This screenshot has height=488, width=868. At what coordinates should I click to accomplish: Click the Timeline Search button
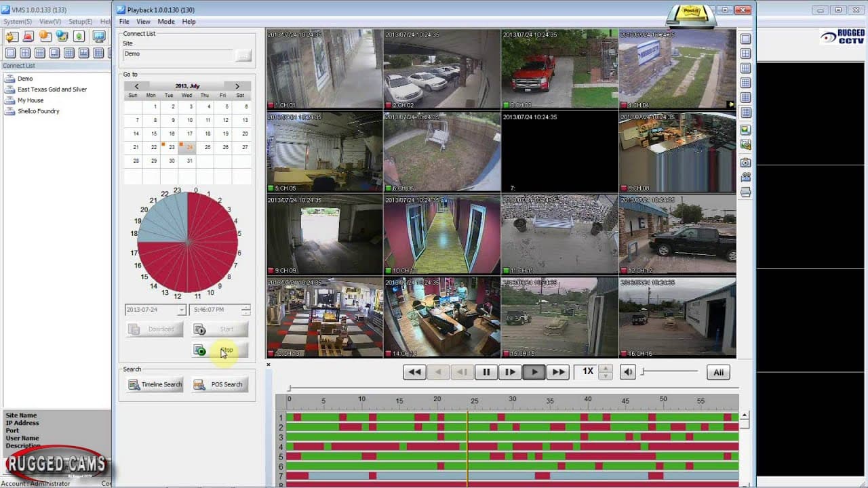[x=155, y=384]
